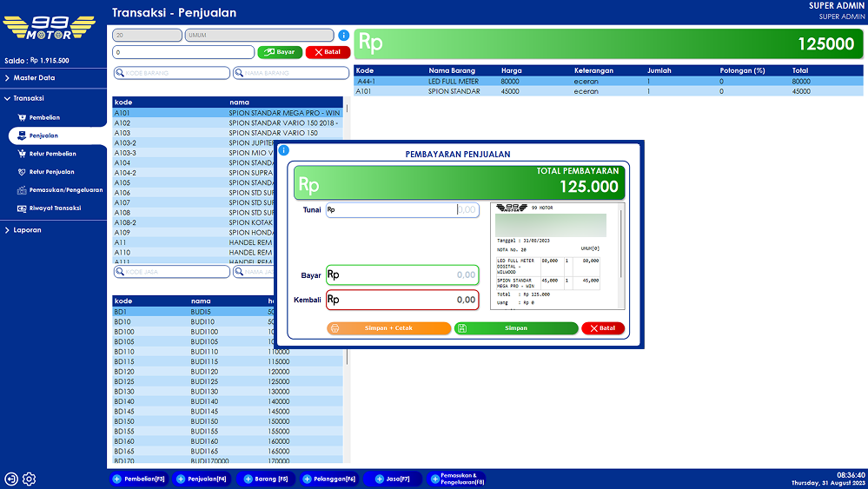Screen dimensions: 868x489
Task: Click the plus icon on Penjualan[F4]
Action: pos(180,479)
